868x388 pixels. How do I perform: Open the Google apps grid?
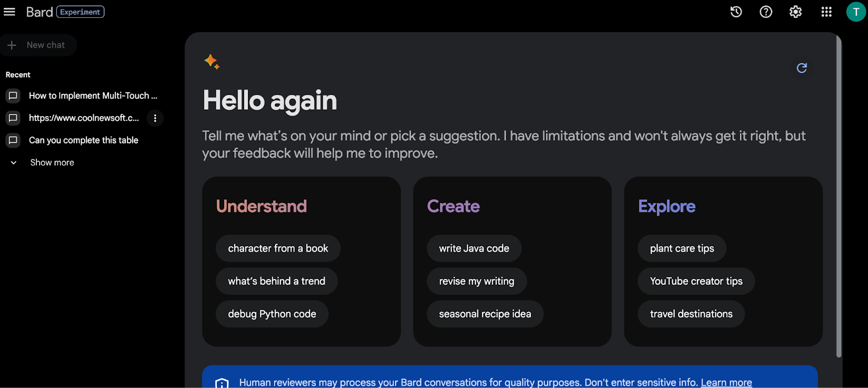[826, 12]
